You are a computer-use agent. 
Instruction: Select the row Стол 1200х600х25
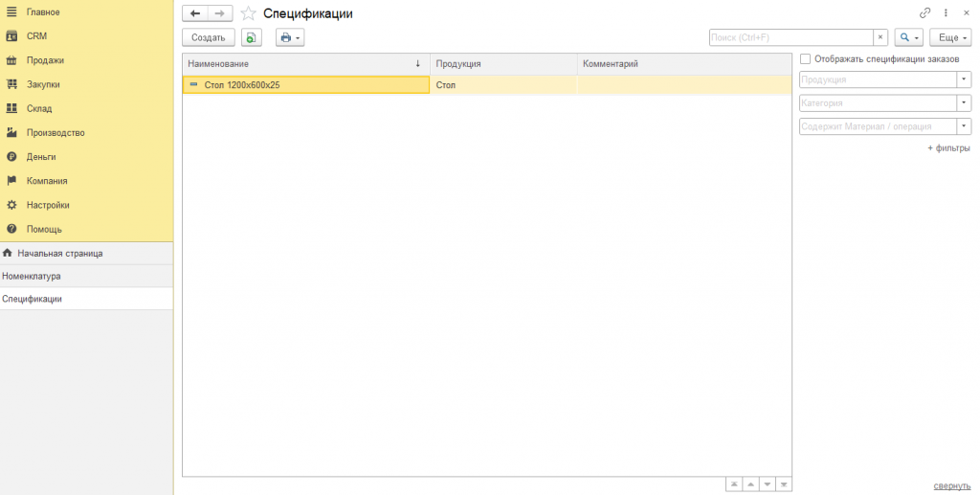point(306,85)
